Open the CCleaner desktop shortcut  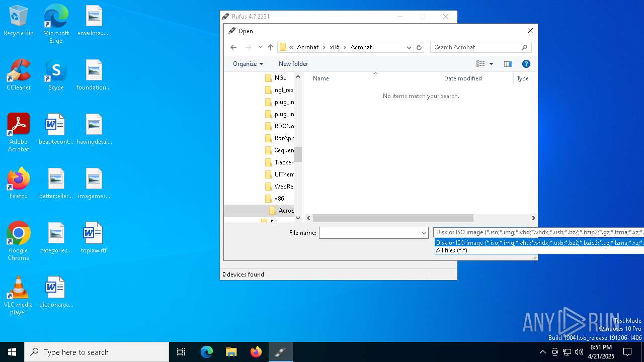point(18,75)
